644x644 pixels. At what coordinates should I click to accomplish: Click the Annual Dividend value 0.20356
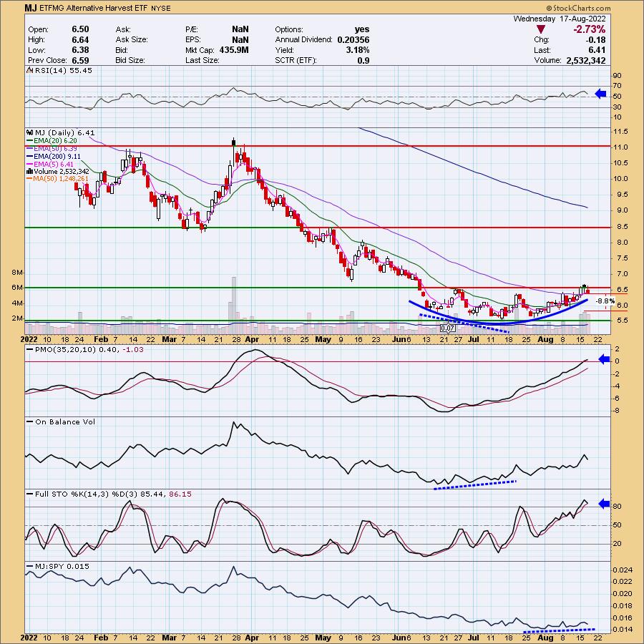click(353, 39)
